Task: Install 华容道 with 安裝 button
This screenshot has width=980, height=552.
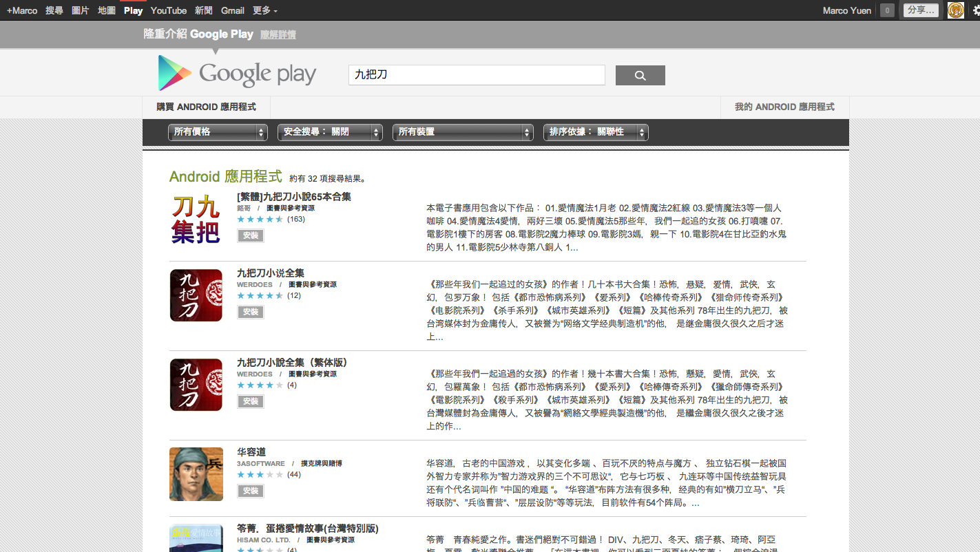Action: [251, 491]
